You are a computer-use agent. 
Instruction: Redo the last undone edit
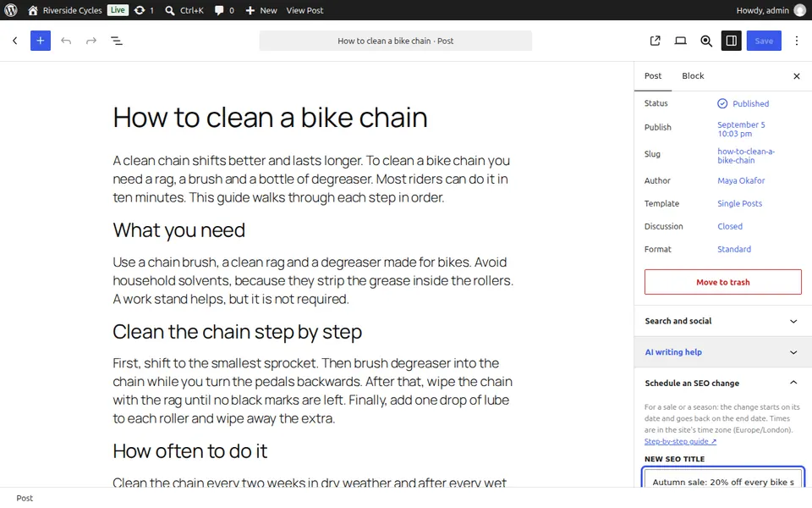91,41
